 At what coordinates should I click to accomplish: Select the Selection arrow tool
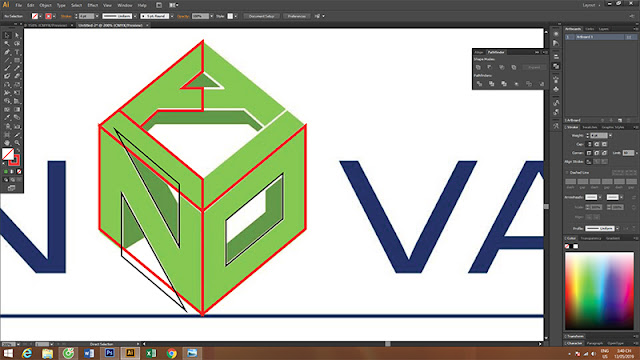click(x=7, y=36)
